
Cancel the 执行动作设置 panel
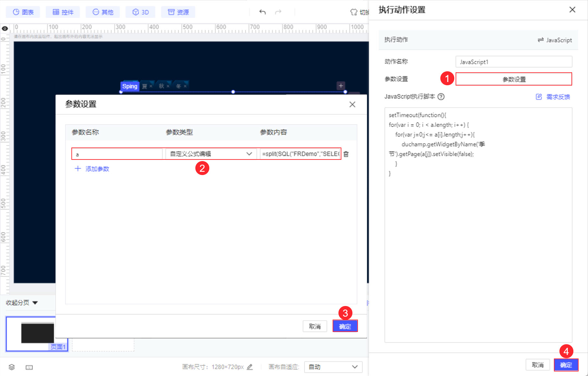[538, 365]
